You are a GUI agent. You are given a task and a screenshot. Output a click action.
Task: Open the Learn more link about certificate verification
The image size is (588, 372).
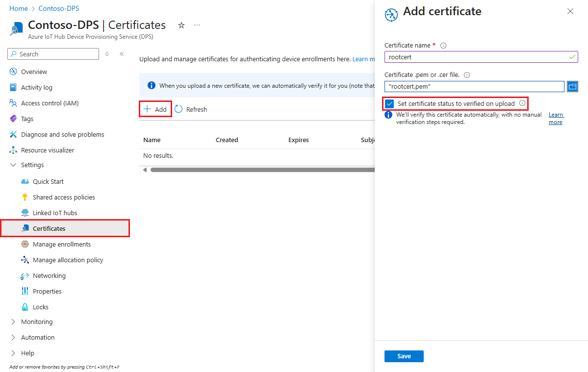(556, 118)
